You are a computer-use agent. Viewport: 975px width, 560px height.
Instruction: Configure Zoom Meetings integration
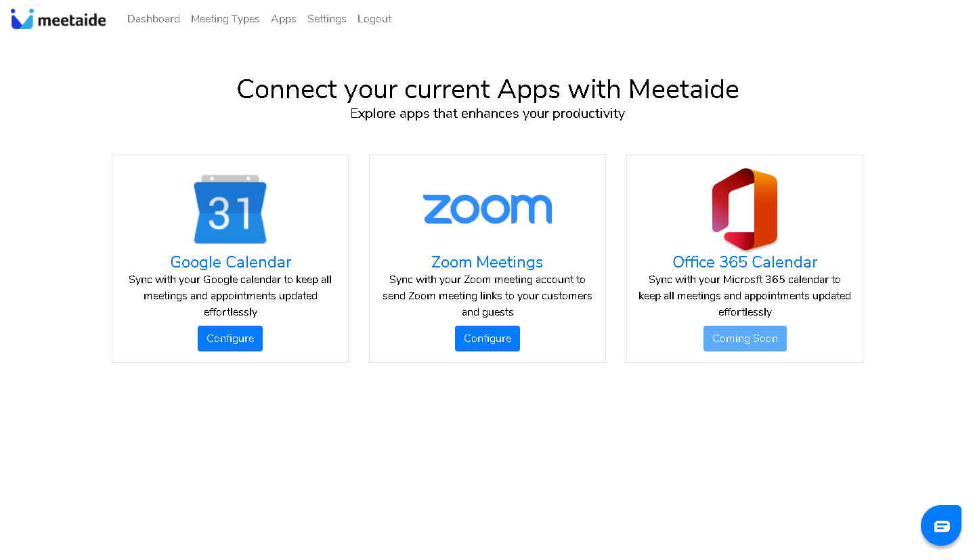coord(487,339)
